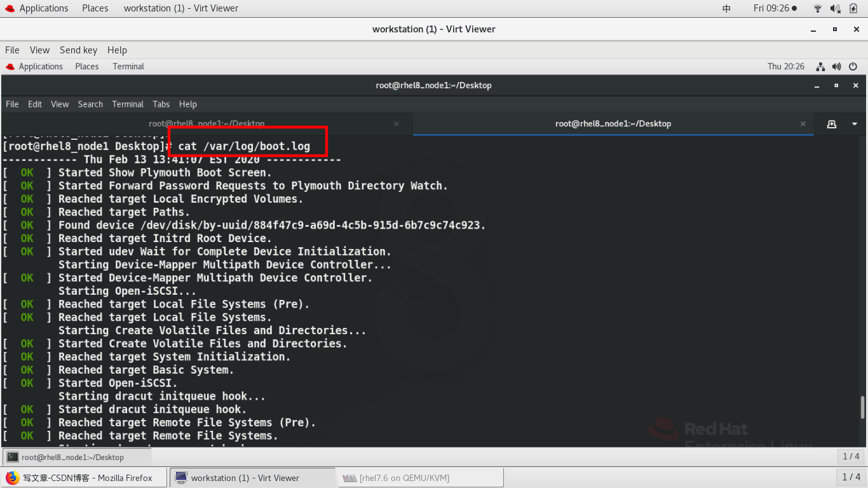The width and height of the screenshot is (868, 488).
Task: Click the Reached target Basic System line
Action: tap(146, 370)
